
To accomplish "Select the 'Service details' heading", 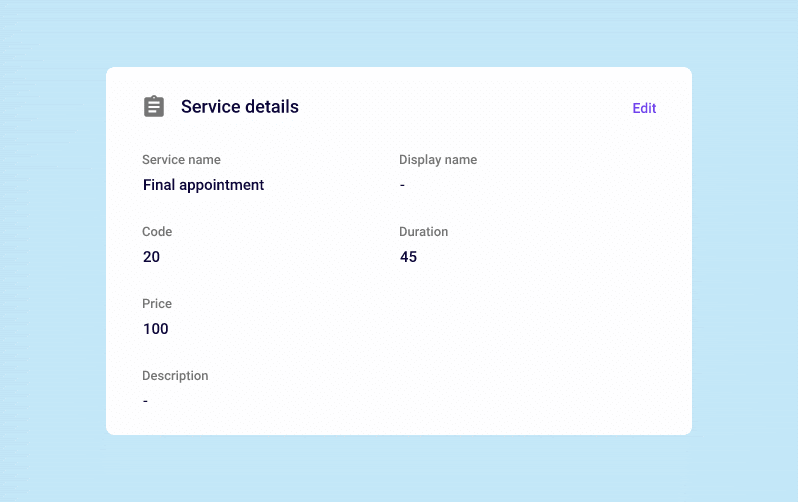I will coord(240,107).
